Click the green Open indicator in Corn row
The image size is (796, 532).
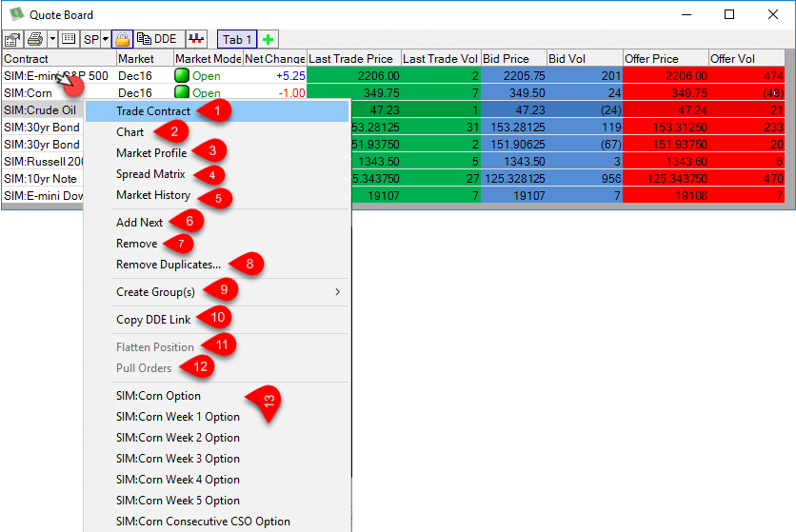coord(182,93)
